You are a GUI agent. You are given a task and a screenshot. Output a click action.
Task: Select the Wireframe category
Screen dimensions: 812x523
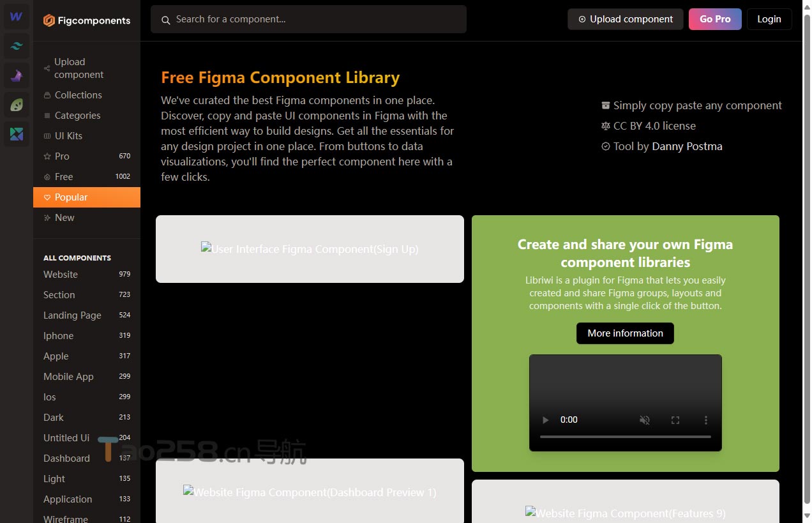[87, 517]
